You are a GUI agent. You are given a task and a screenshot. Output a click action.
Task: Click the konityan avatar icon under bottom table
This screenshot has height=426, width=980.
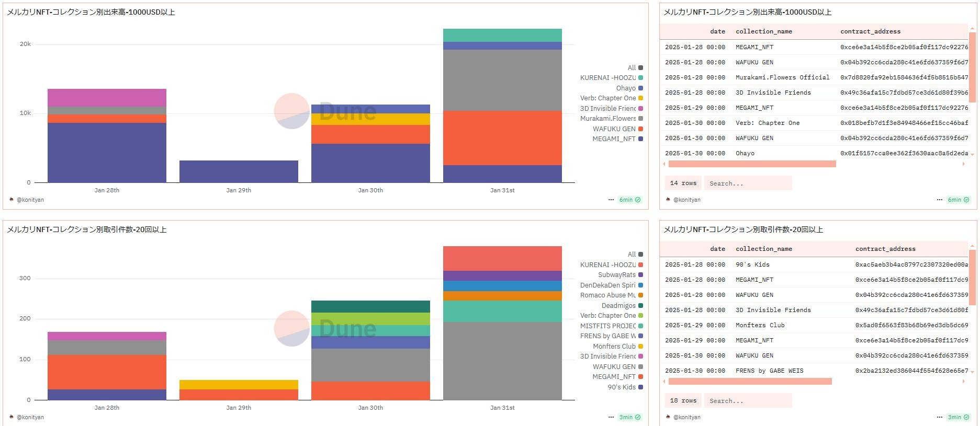tap(668, 417)
